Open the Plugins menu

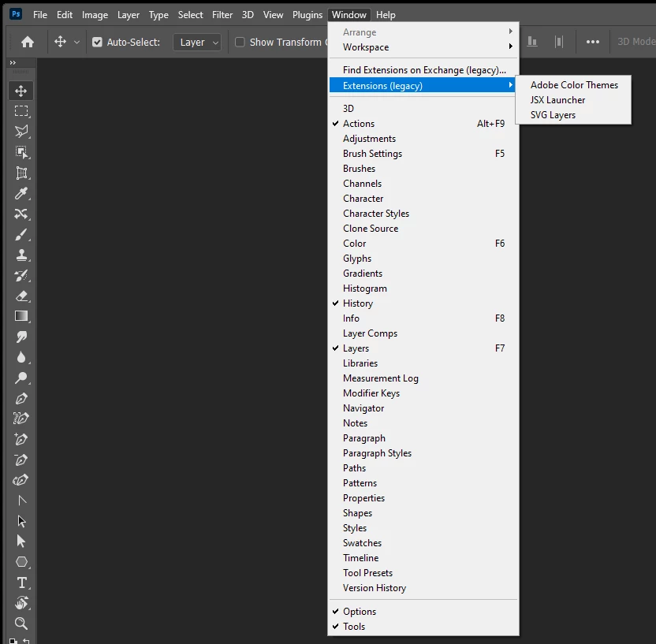[x=307, y=15]
